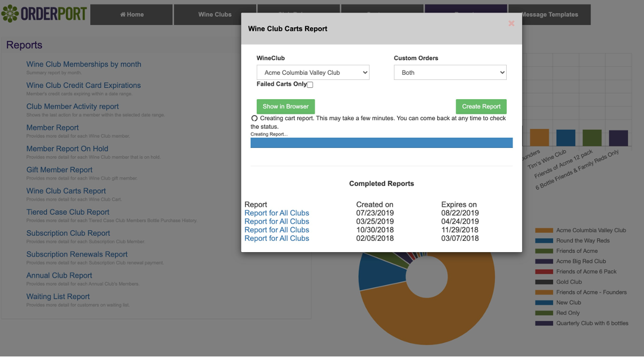The image size is (644, 357).
Task: Click Round the Way Reds legend swatch
Action: click(544, 240)
